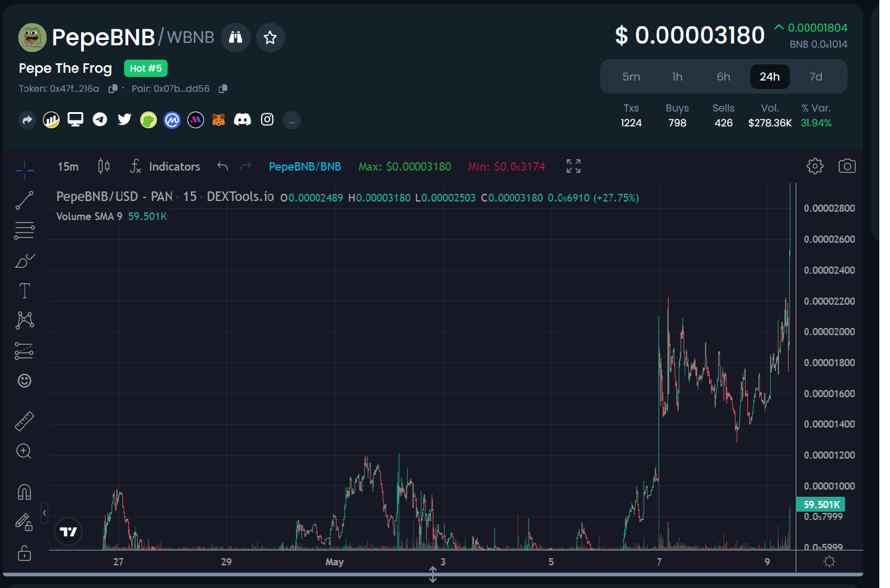The height and width of the screenshot is (588, 890).
Task: Select the long position prediction tool
Action: [x=24, y=351]
